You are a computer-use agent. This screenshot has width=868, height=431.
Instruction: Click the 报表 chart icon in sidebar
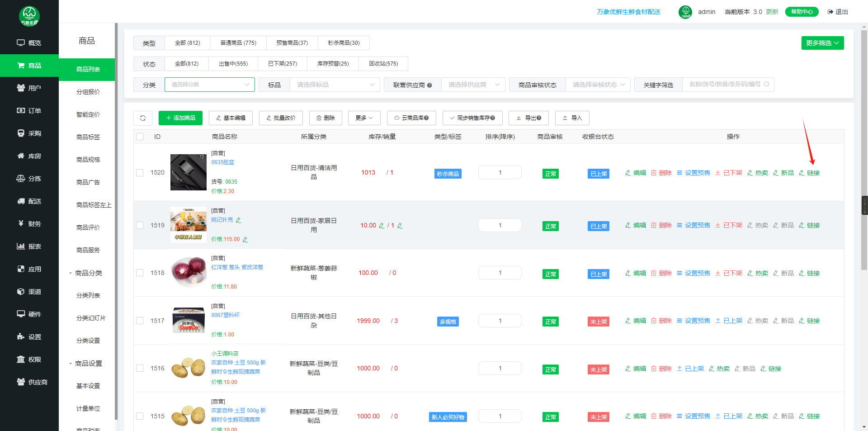21,246
